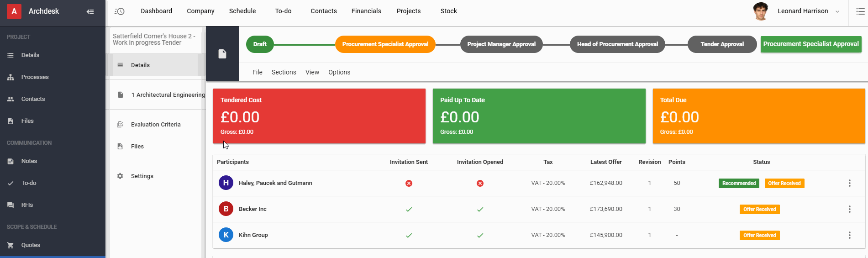
Task: Click the invitation-sent checkmark for Becker Inc
Action: 409,209
